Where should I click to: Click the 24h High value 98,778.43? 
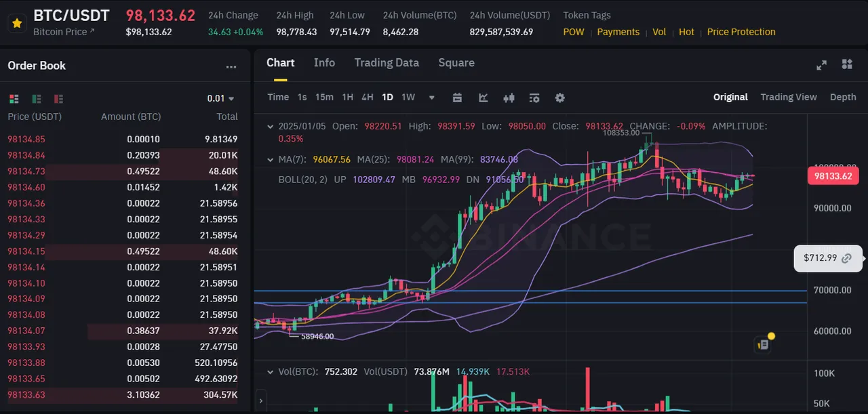pyautogui.click(x=296, y=32)
